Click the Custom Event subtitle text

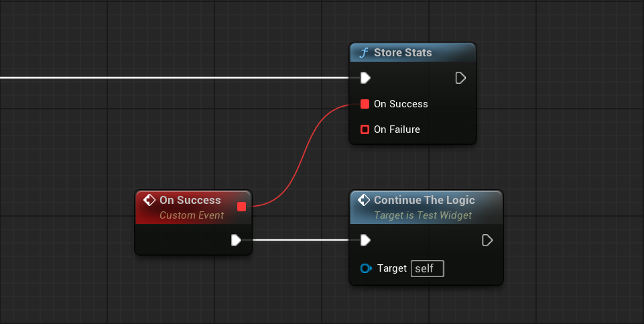[x=192, y=215]
